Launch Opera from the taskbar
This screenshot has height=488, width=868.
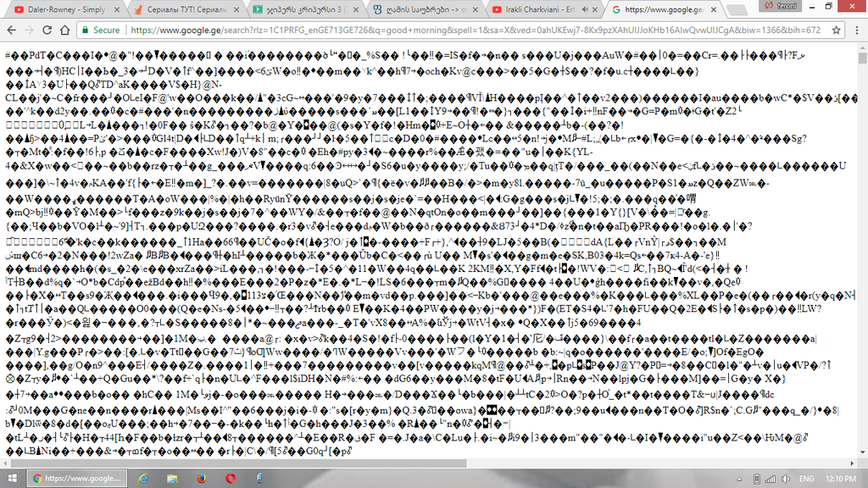point(231,478)
